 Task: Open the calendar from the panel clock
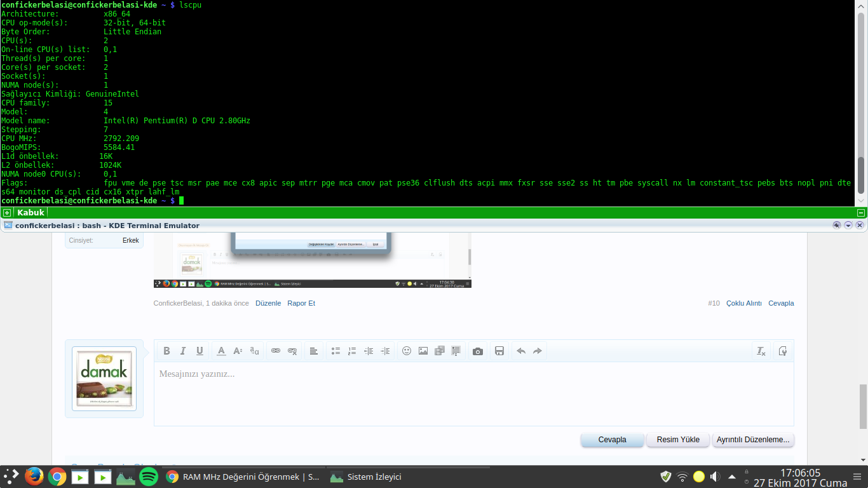(801, 477)
